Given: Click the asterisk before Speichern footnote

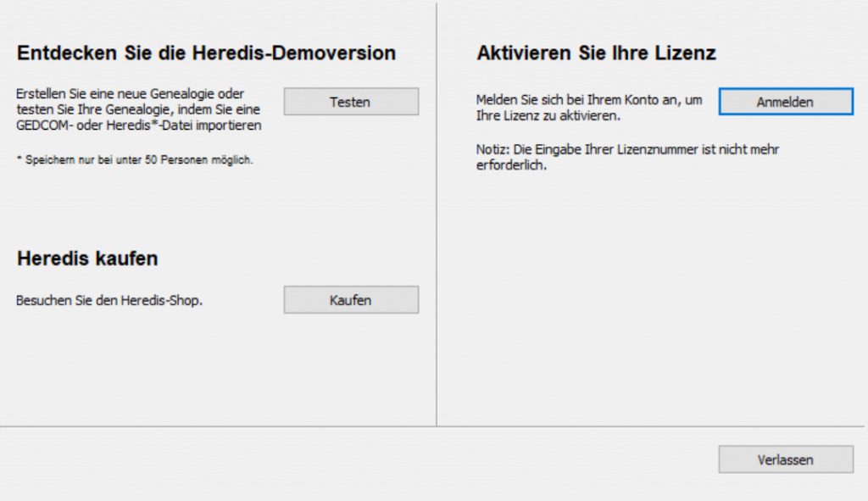Looking at the screenshot, I should click(17, 159).
